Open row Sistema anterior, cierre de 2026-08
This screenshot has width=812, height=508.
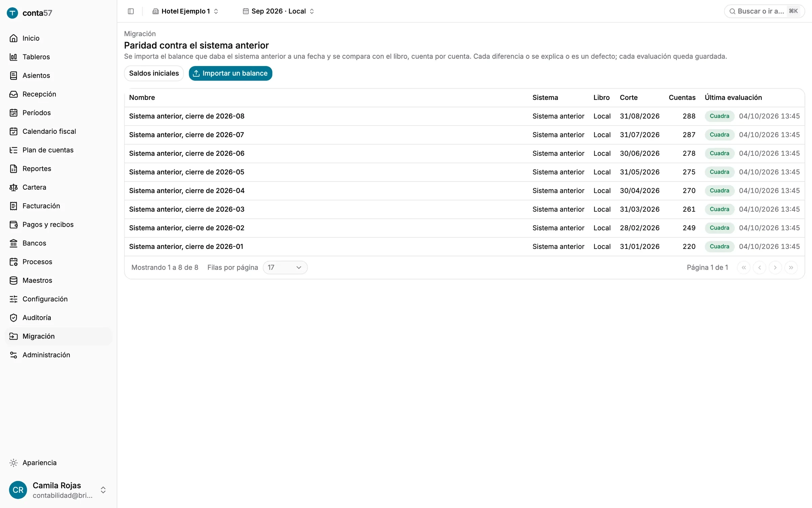pyautogui.click(x=464, y=116)
